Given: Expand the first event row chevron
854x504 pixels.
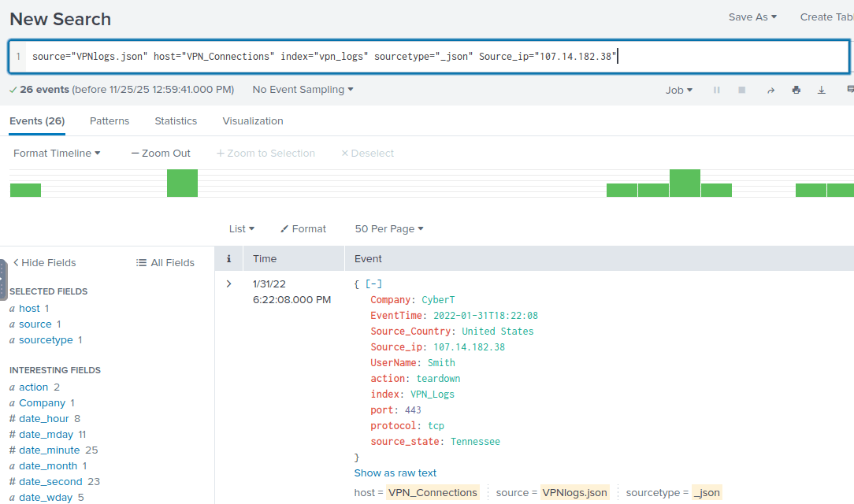Looking at the screenshot, I should [x=229, y=284].
